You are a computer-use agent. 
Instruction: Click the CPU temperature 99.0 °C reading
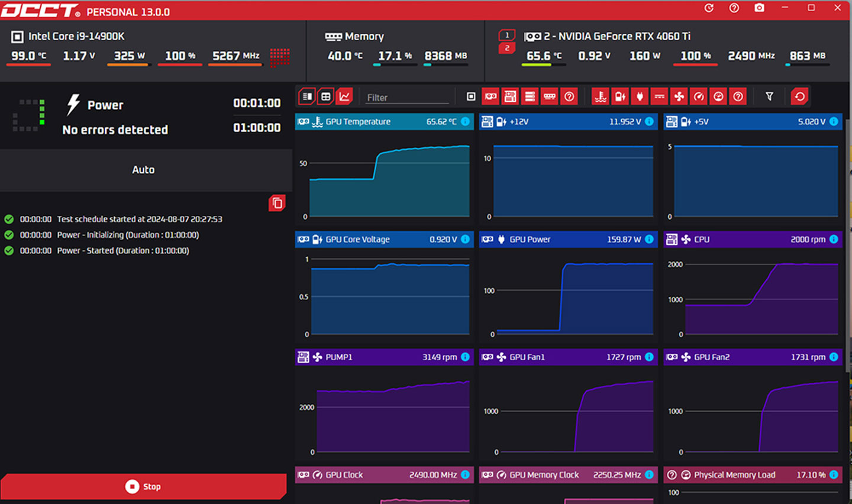coord(28,56)
